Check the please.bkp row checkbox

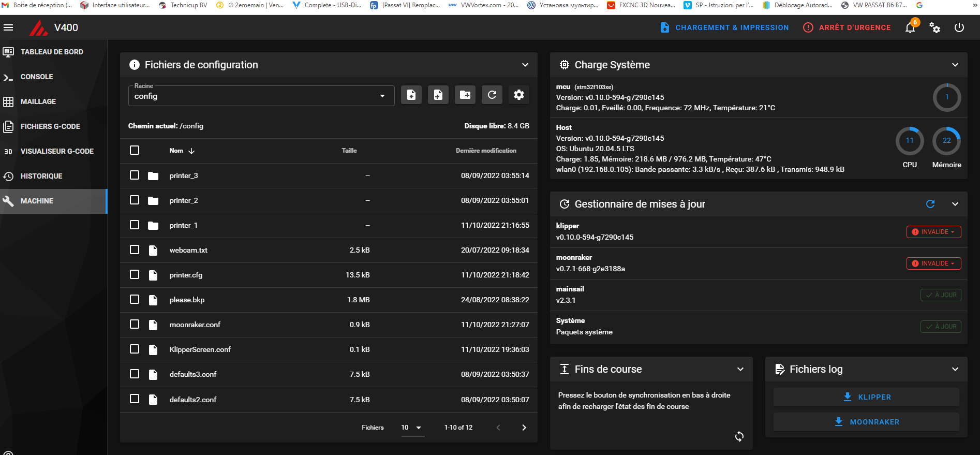coord(135,299)
